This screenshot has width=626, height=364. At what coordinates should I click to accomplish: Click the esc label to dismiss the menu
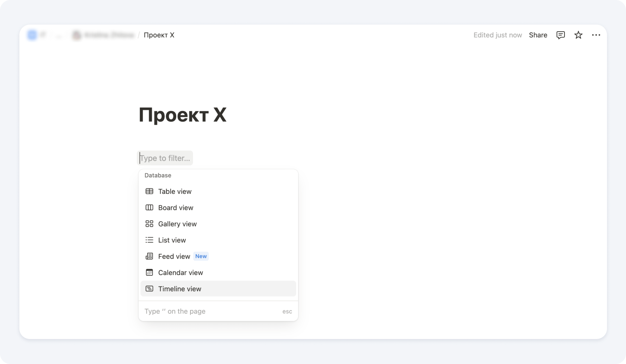click(x=287, y=312)
